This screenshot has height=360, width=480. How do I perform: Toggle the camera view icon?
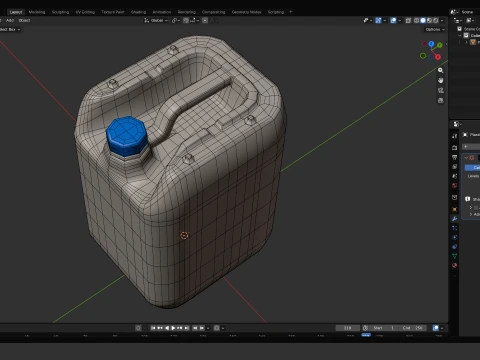point(441,90)
